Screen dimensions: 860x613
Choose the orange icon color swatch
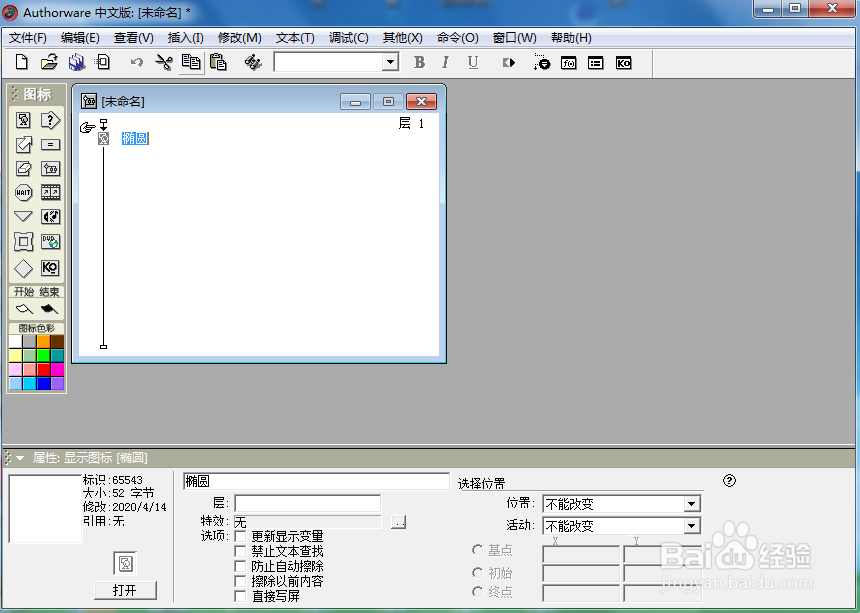tap(43, 342)
